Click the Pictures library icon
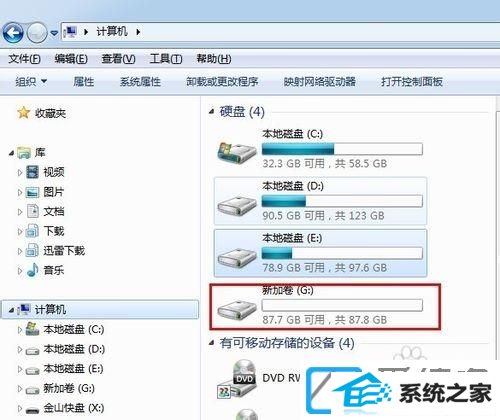This screenshot has height=420, width=500. point(33,192)
